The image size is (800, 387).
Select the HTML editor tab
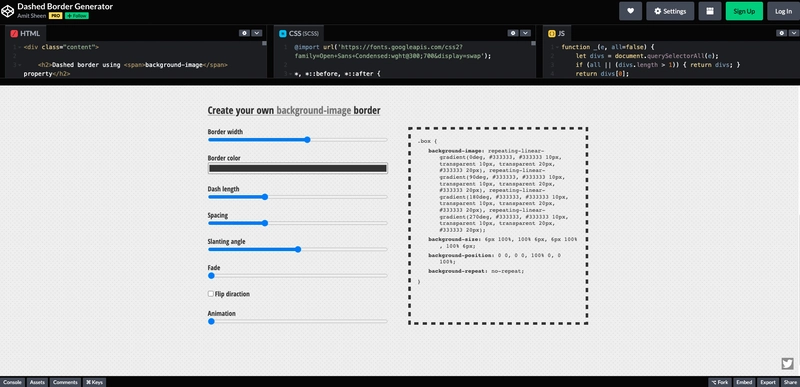click(26, 34)
